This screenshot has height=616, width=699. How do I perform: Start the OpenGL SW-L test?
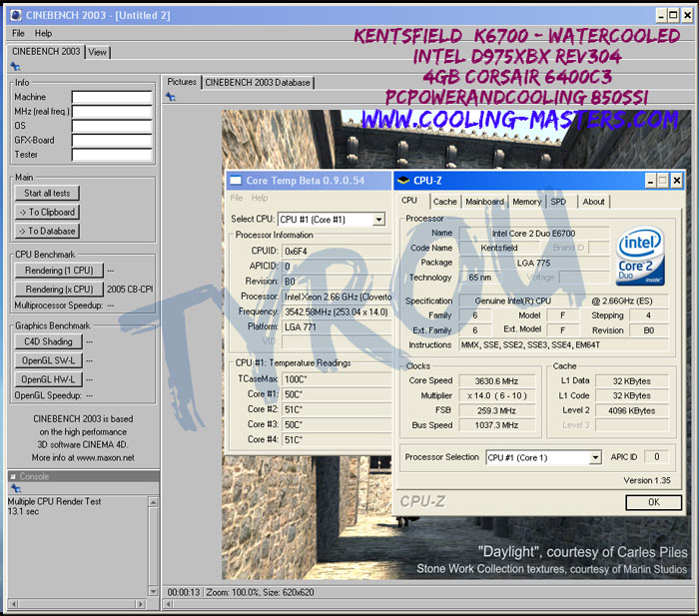48,360
